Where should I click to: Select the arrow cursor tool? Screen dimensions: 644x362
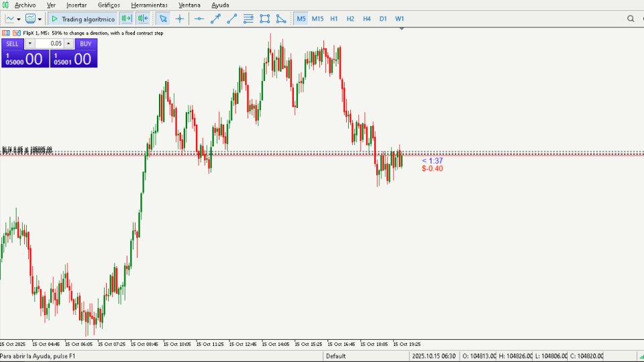pos(163,19)
